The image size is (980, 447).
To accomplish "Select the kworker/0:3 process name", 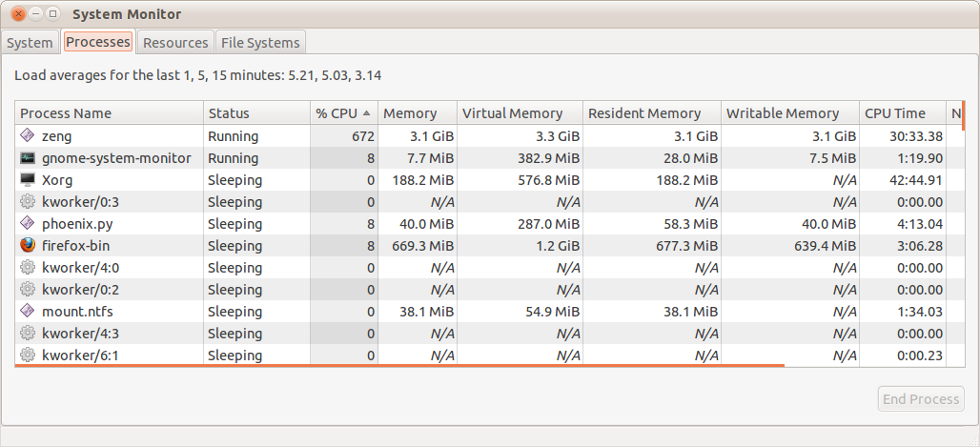I will pyautogui.click(x=80, y=202).
